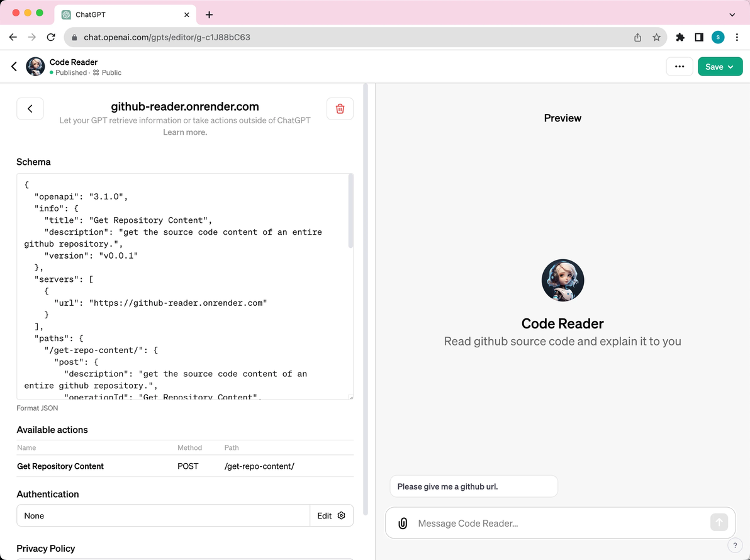Viewport: 750px width, 560px height.
Task: Click Format JSON below schema box
Action: click(x=37, y=408)
